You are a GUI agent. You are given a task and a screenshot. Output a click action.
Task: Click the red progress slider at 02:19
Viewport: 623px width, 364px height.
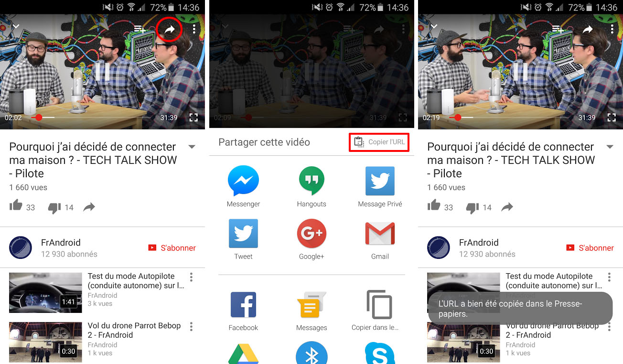click(458, 117)
